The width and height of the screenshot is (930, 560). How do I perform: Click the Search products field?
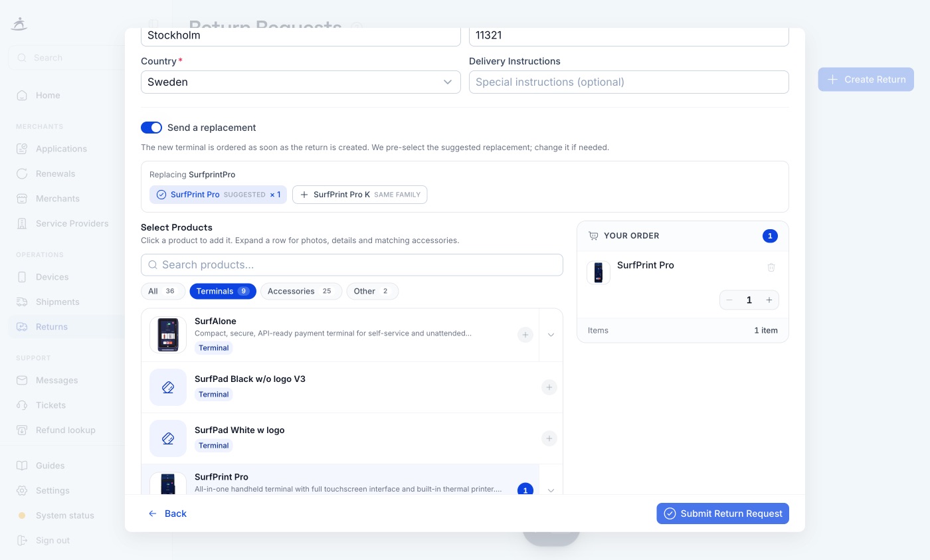click(x=352, y=264)
